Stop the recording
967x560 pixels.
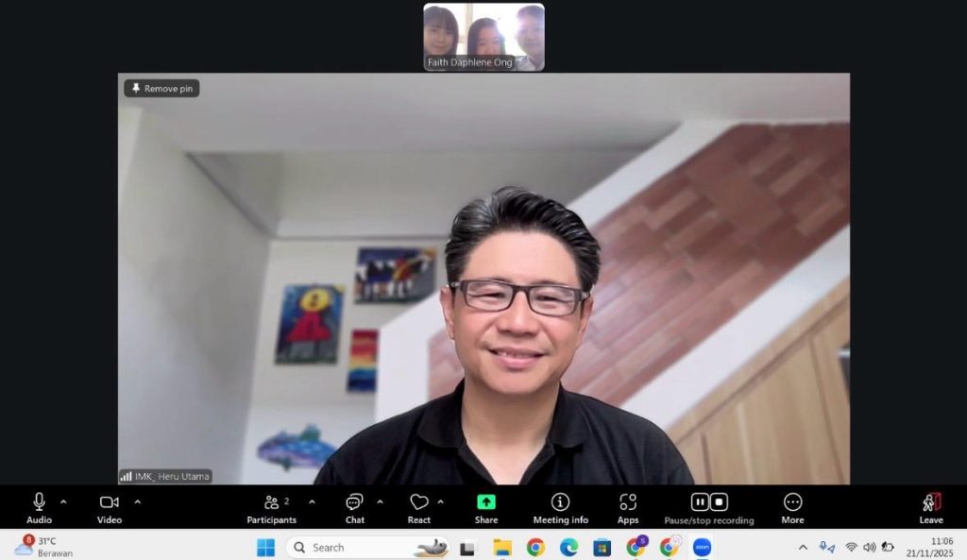(x=719, y=502)
